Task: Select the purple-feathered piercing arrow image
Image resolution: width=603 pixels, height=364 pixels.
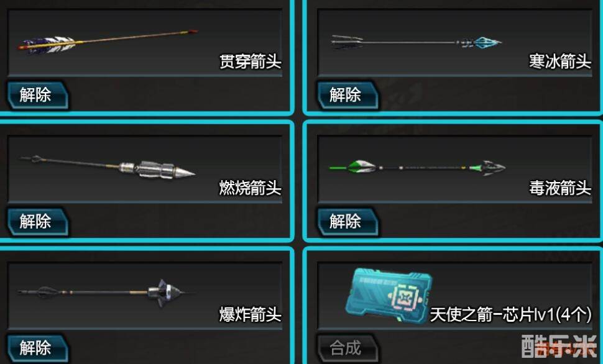Action: tap(108, 42)
